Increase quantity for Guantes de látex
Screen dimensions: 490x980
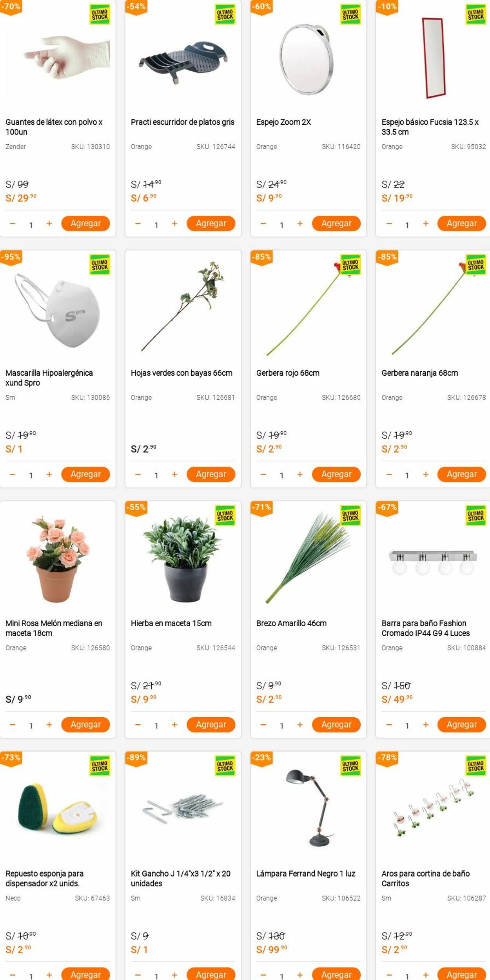tap(49, 224)
